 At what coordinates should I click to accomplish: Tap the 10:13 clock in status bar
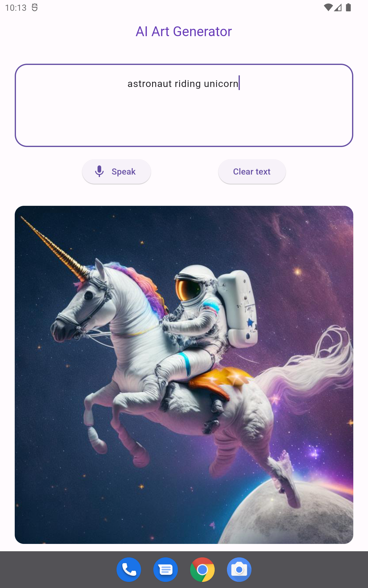(16, 8)
